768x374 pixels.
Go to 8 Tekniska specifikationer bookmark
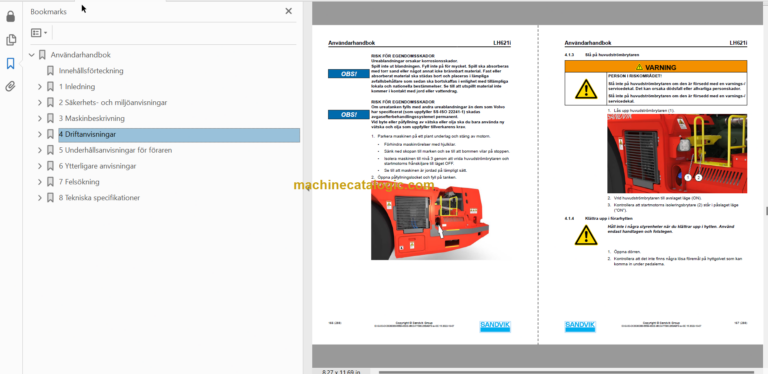click(99, 198)
